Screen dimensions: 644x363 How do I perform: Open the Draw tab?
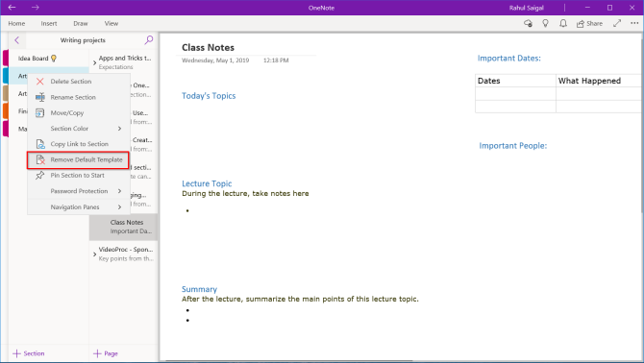click(x=81, y=23)
